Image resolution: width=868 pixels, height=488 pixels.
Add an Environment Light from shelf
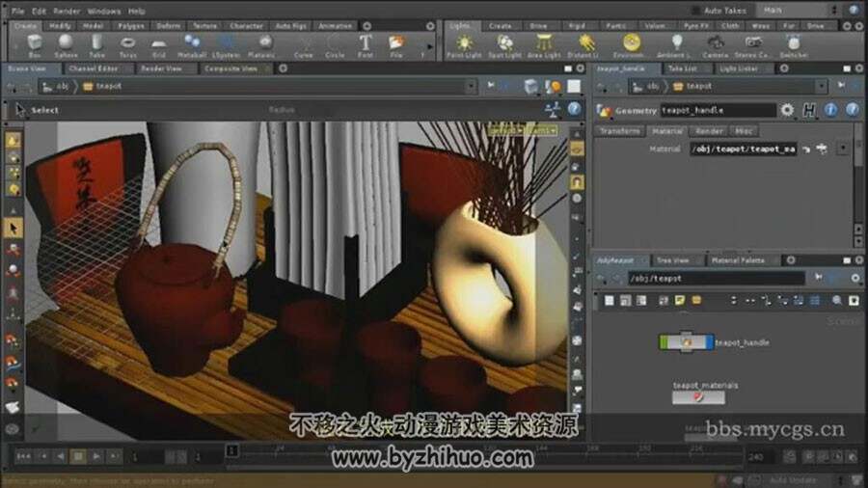[630, 46]
